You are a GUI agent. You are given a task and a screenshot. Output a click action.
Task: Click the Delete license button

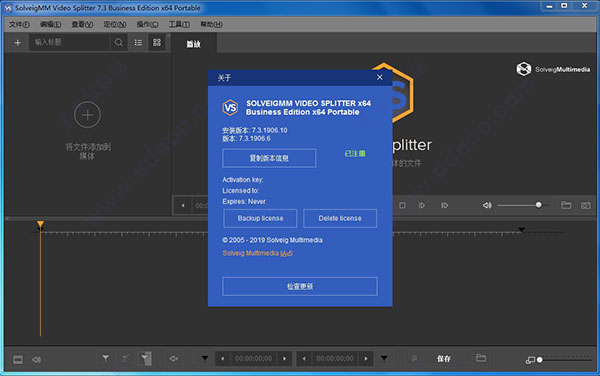[340, 218]
